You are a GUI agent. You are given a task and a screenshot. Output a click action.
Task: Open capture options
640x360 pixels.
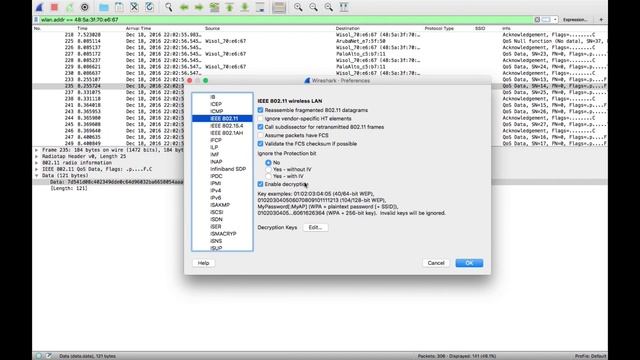pos(84,7)
